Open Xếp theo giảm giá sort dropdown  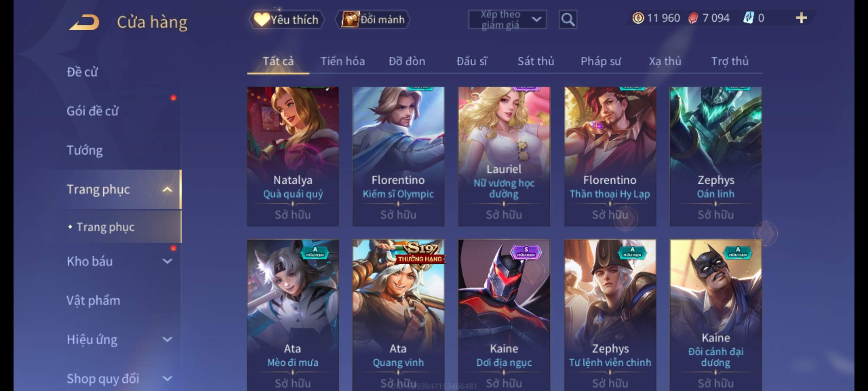pos(507,20)
